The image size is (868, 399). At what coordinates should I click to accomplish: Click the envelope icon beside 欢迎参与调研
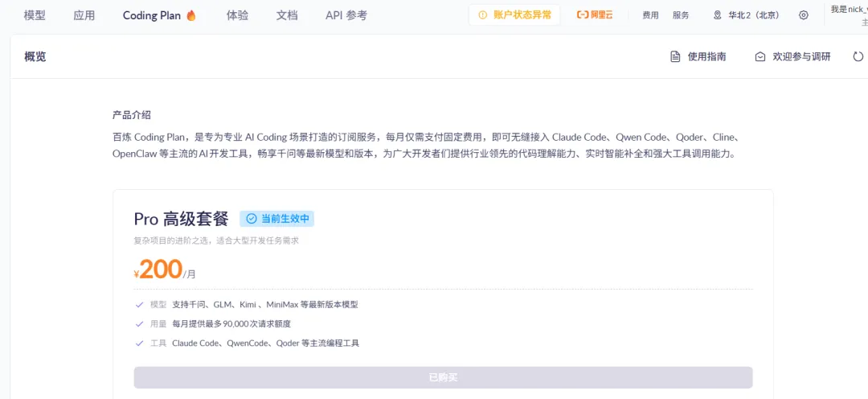[760, 56]
